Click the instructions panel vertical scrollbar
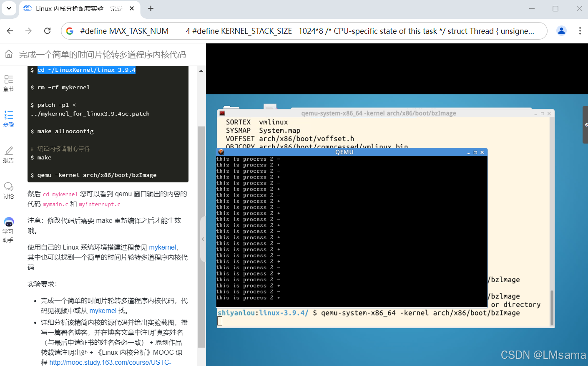 click(x=201, y=237)
